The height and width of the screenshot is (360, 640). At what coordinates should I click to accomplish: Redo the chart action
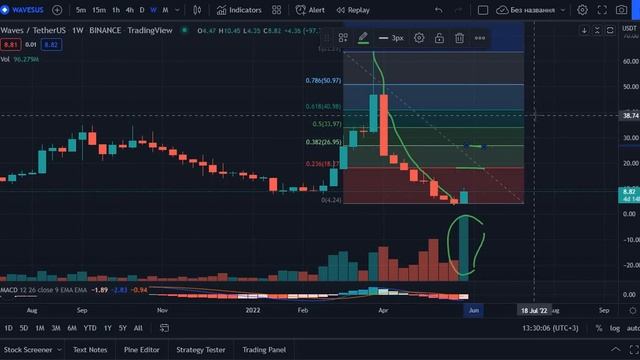pyautogui.click(x=458, y=10)
